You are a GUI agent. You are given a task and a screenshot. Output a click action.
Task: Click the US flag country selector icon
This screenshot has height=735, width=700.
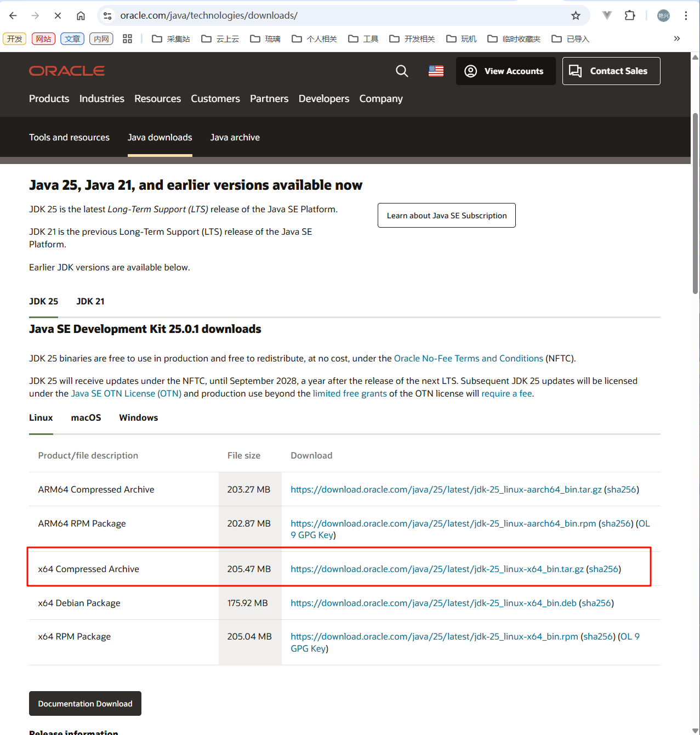click(x=436, y=71)
